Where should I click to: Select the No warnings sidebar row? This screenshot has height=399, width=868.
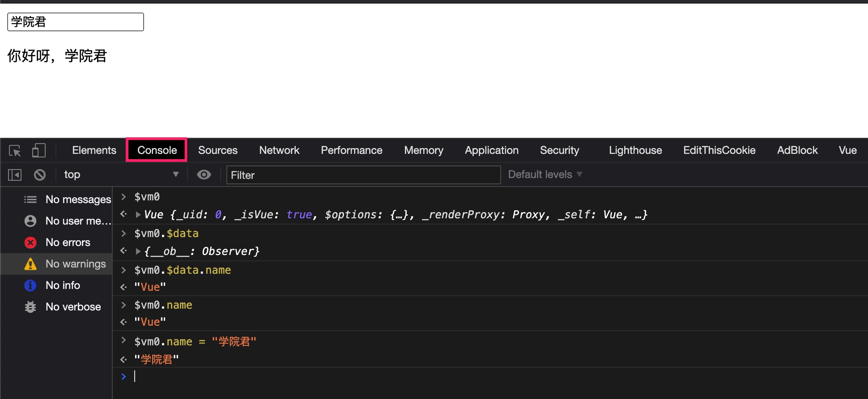[56, 264]
